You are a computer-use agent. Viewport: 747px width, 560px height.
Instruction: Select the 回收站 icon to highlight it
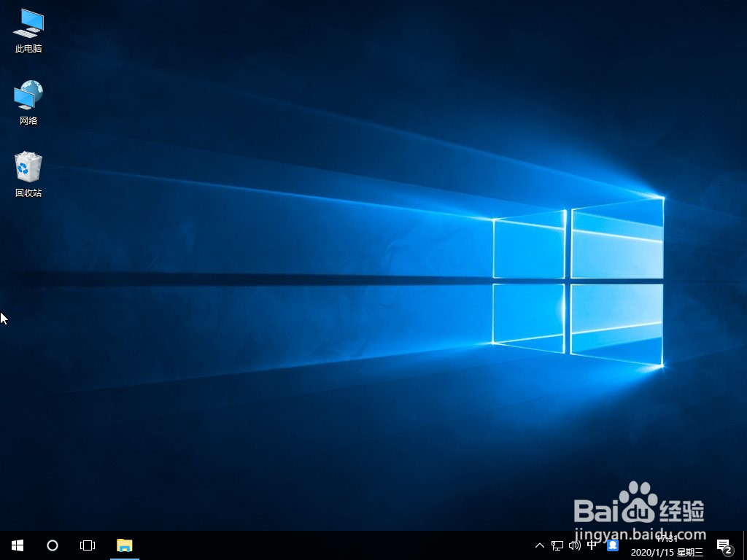[x=27, y=168]
